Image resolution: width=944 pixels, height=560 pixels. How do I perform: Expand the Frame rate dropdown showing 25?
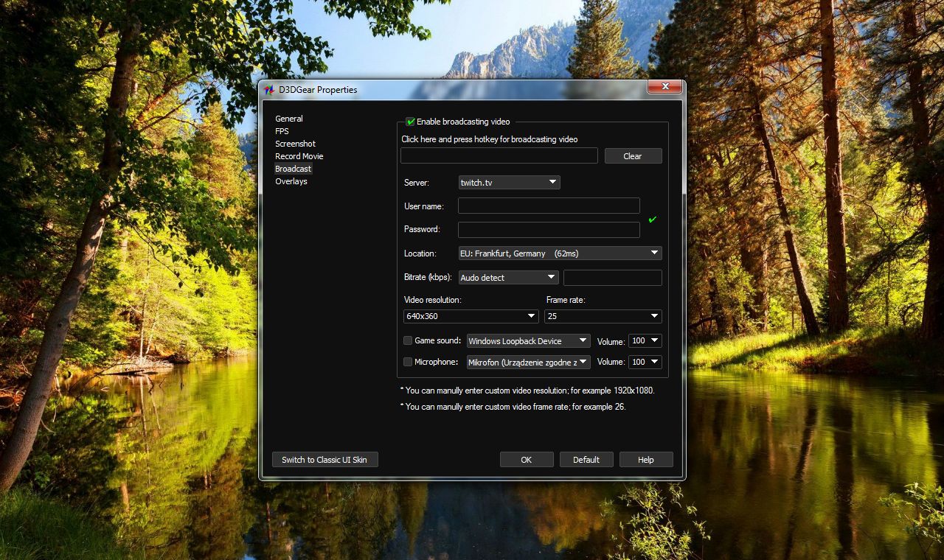pos(603,316)
